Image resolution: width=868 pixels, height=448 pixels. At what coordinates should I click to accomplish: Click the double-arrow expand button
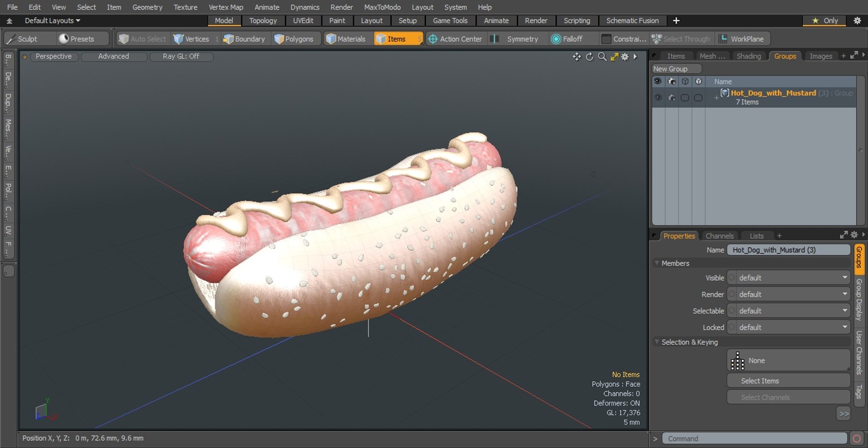click(x=844, y=414)
